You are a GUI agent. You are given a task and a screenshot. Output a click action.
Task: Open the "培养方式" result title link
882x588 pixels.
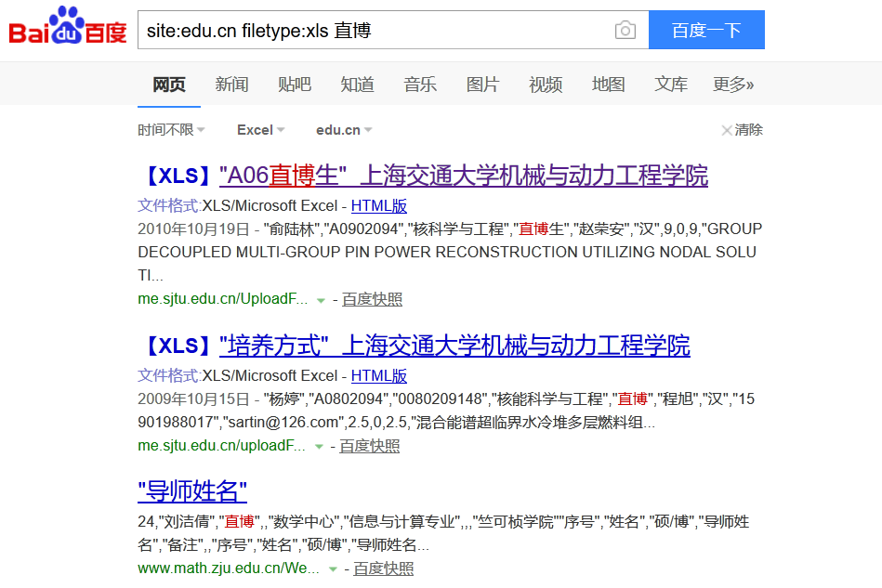point(454,346)
